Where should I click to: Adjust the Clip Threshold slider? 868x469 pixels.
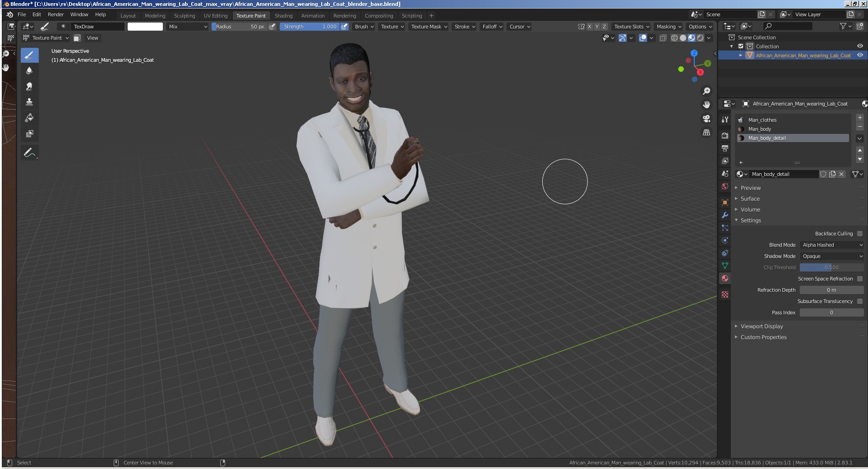pyautogui.click(x=832, y=267)
